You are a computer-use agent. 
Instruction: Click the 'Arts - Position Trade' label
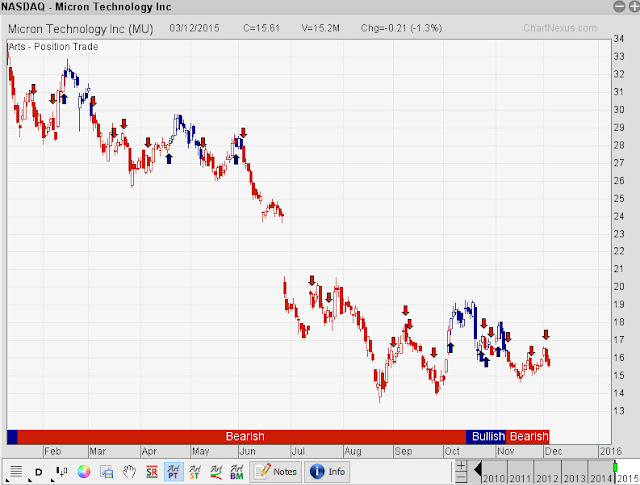(53, 47)
